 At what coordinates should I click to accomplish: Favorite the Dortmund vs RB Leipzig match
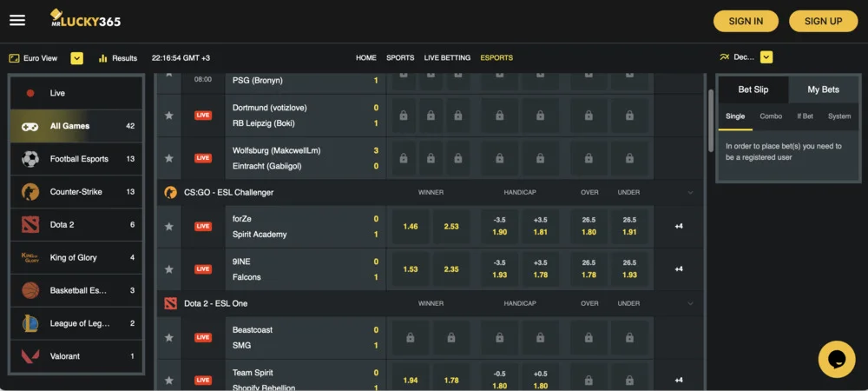click(x=169, y=116)
